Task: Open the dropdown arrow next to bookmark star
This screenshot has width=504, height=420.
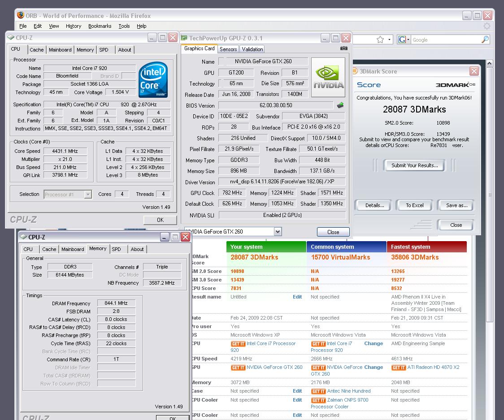Action: (x=389, y=39)
